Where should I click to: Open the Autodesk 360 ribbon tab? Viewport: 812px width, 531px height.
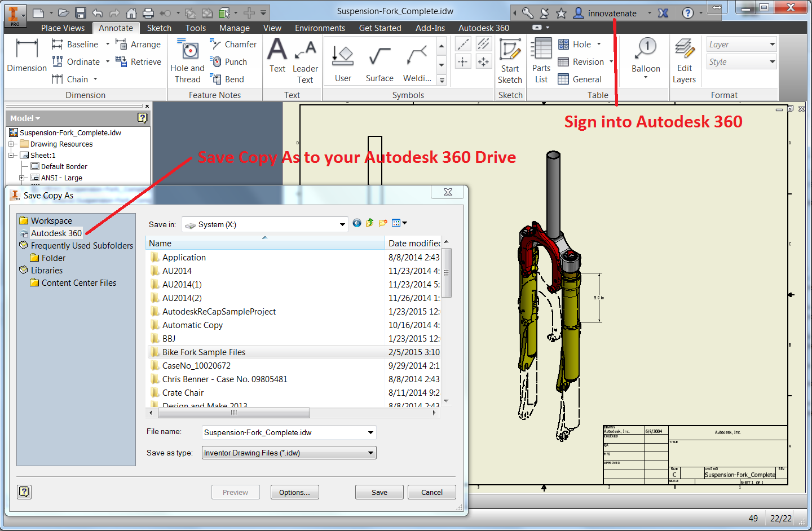483,28
